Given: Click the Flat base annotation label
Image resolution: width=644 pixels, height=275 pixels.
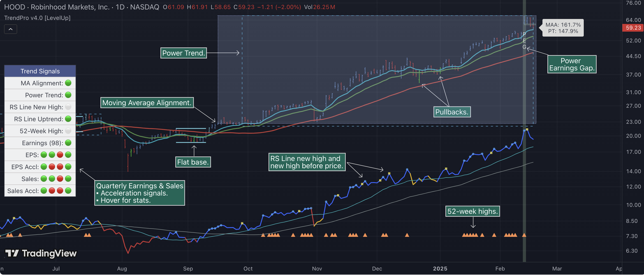Looking at the screenshot, I should pyautogui.click(x=193, y=162).
